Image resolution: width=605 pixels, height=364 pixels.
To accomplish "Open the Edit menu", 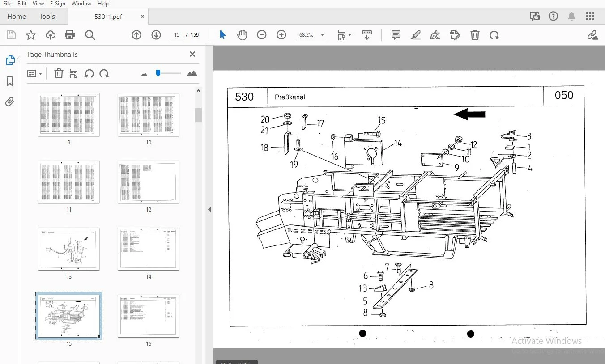I will (x=22, y=4).
